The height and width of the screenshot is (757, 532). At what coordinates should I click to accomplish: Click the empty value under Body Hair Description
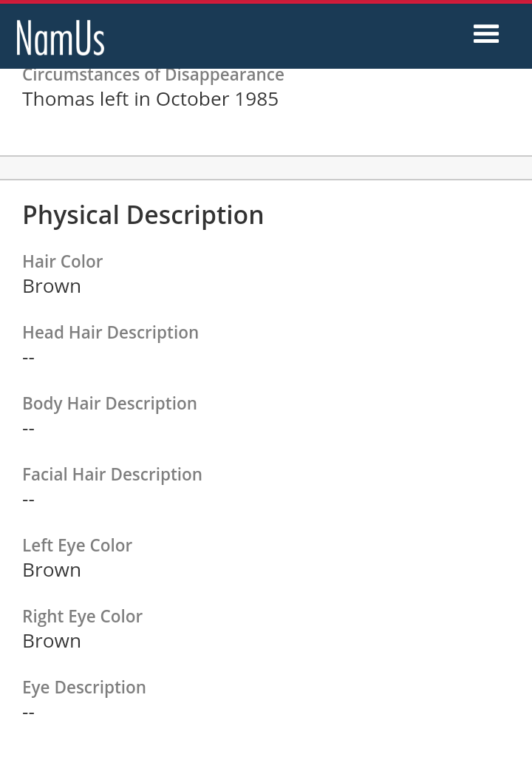[29, 428]
